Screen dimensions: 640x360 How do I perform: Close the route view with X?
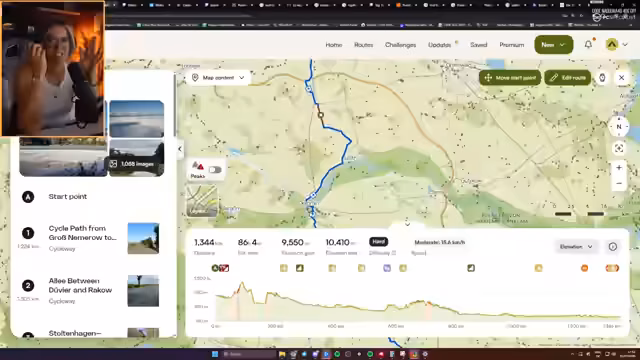tap(622, 78)
